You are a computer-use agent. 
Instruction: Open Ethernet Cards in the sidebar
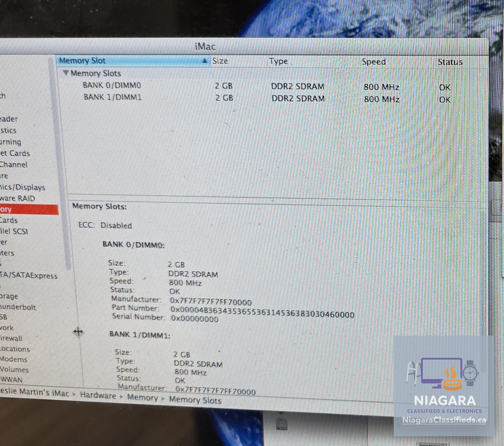[15, 153]
